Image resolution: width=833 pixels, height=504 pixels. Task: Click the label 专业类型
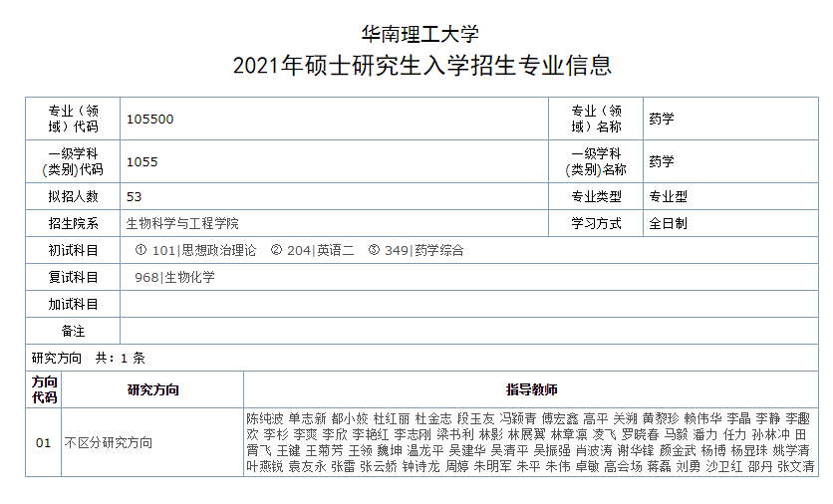coord(596,196)
